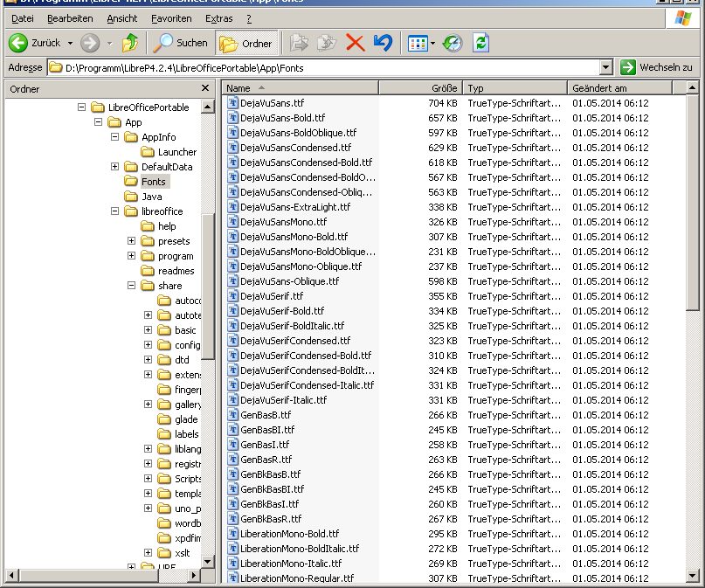
Task: Click the greyed forward arrow button
Action: click(x=90, y=43)
